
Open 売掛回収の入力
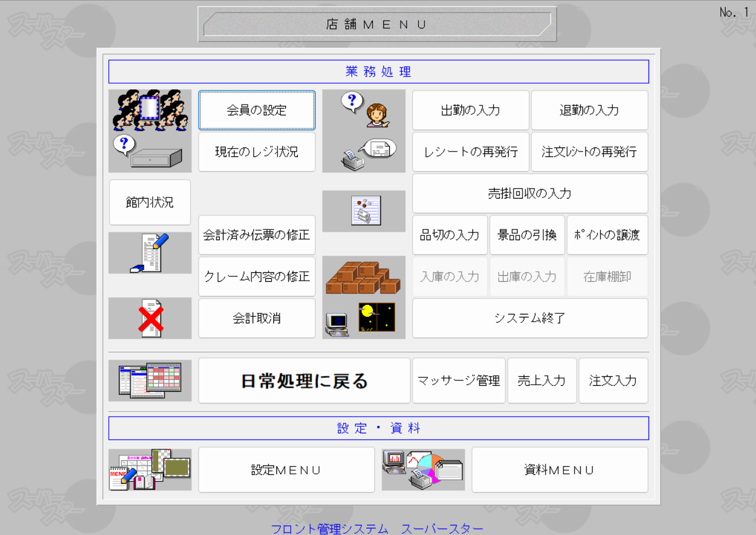(530, 193)
